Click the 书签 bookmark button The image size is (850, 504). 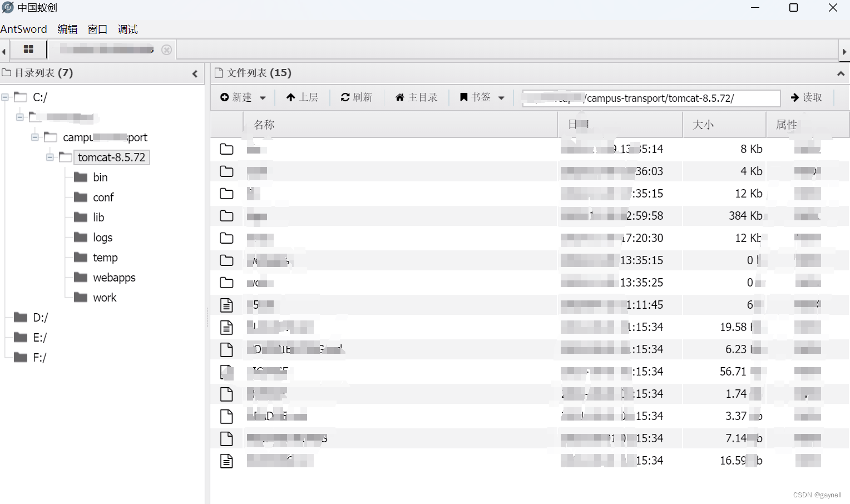pos(475,97)
